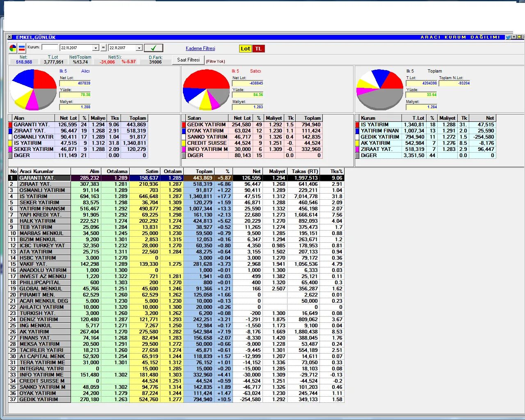
Task: Open the start date dropdown
Action: (x=96, y=48)
